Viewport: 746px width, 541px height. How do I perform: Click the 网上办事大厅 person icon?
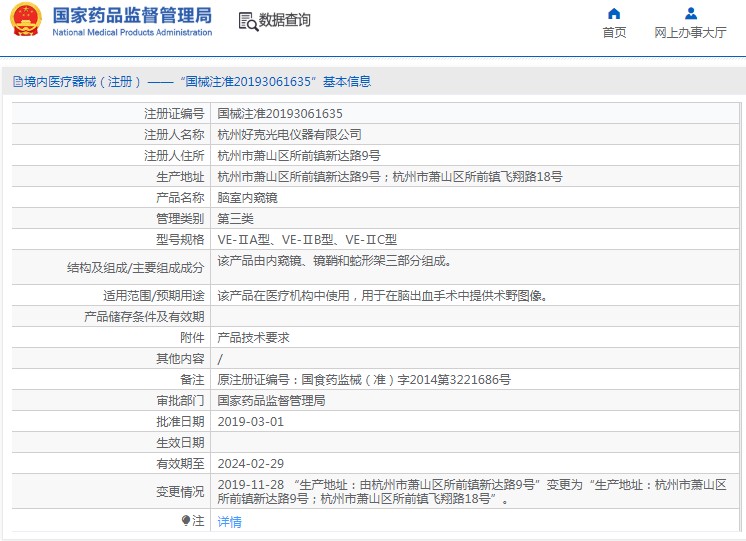(691, 13)
